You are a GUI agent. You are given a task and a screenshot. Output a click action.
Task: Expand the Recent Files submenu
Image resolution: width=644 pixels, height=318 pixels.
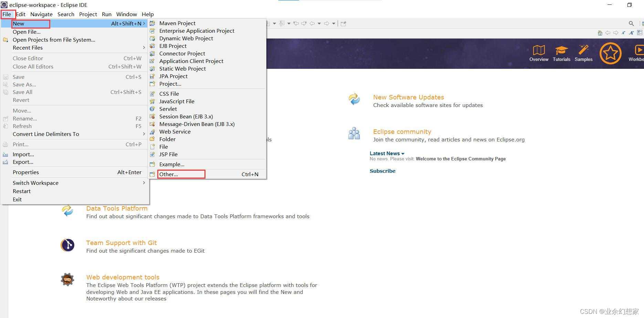point(75,47)
